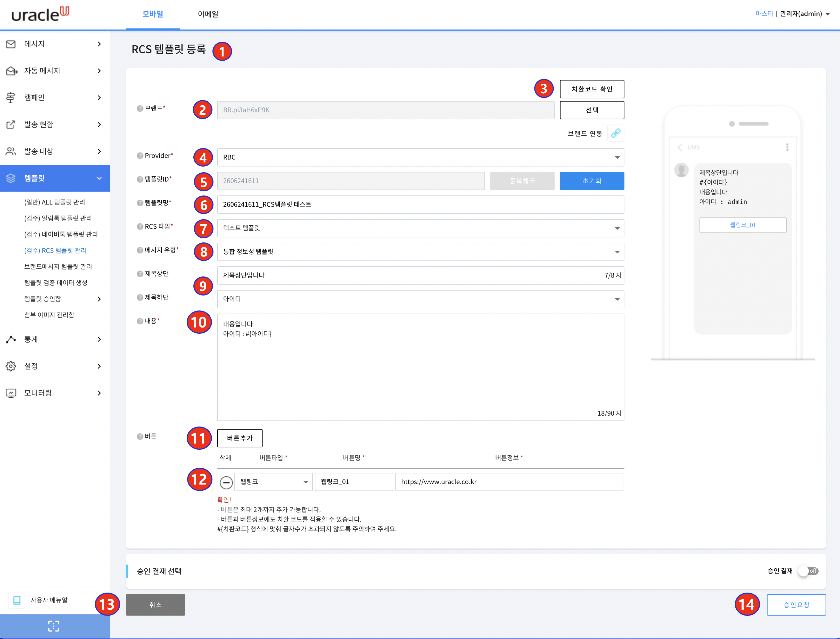Click the 내용 text area
Viewport: 840px width, 639px height.
point(421,367)
